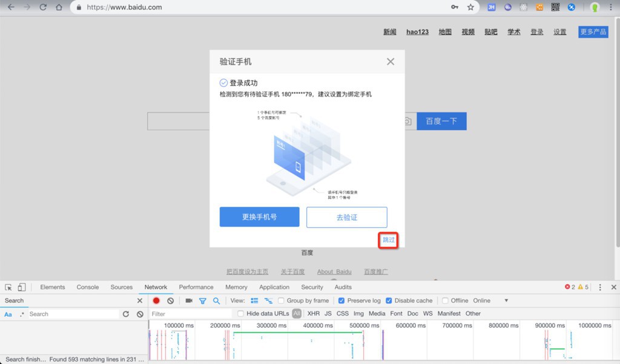Switch to large request rows view
Viewport: 620px width, 364px height.
pyautogui.click(x=254, y=301)
